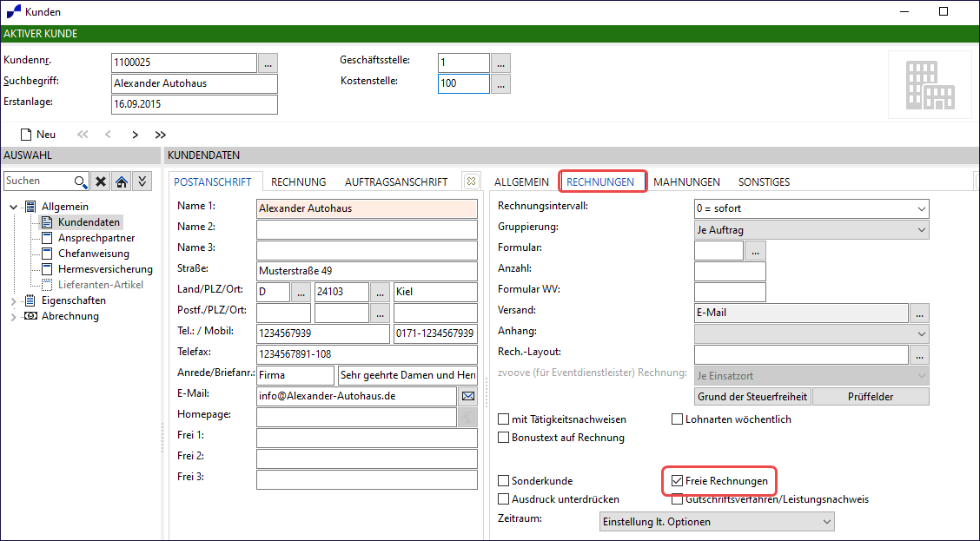This screenshot has height=541, width=980.
Task: Tick Gutschriftsverfahren/Leistungsnachweis checkbox
Action: coord(677,499)
